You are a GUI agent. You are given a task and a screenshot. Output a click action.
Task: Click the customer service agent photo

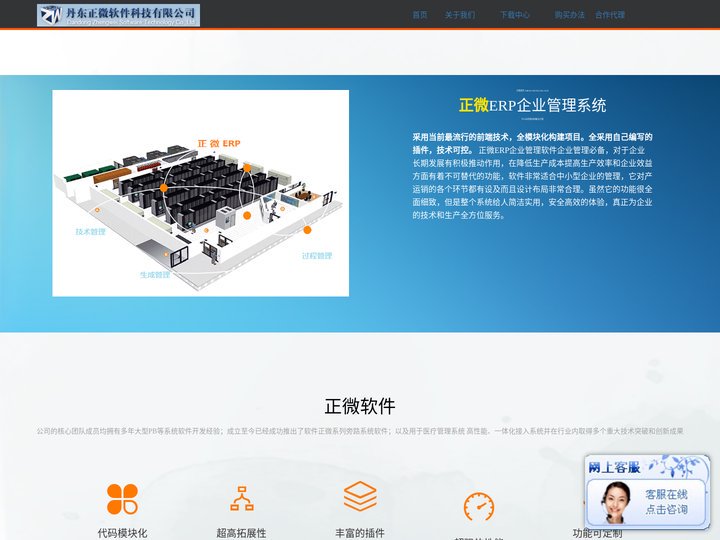pyautogui.click(x=616, y=502)
